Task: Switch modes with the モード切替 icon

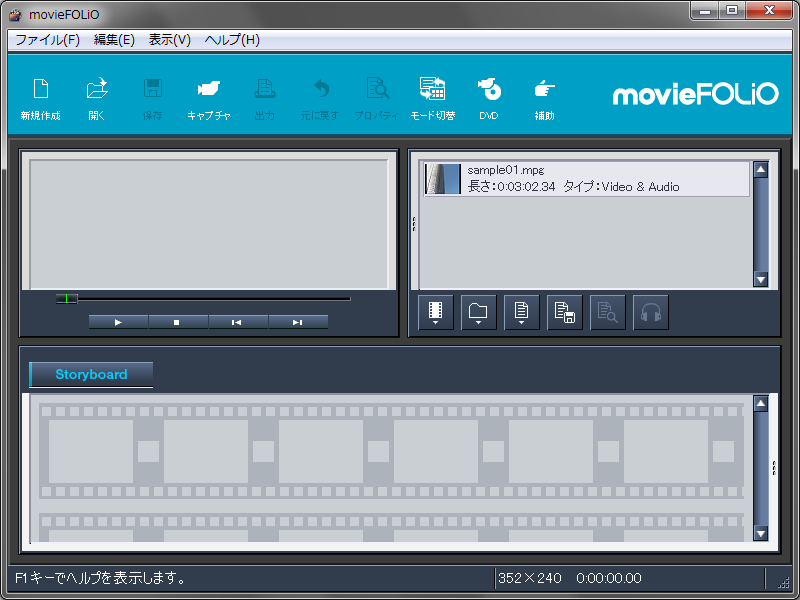Action: click(x=433, y=98)
